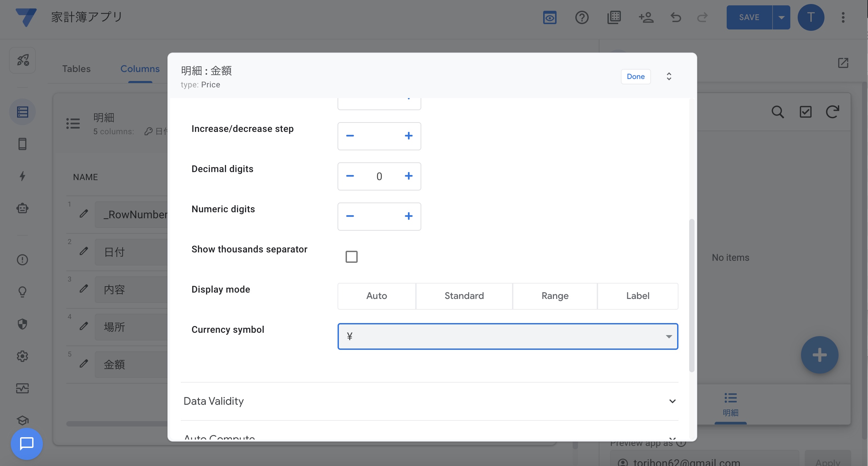Decrease Decimal digits with the minus stepper

tap(350, 176)
